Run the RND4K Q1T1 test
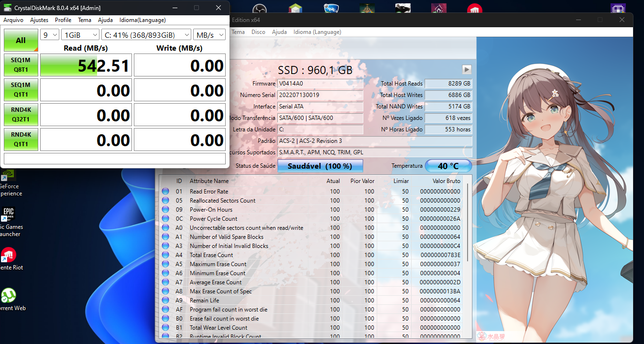 point(21,140)
